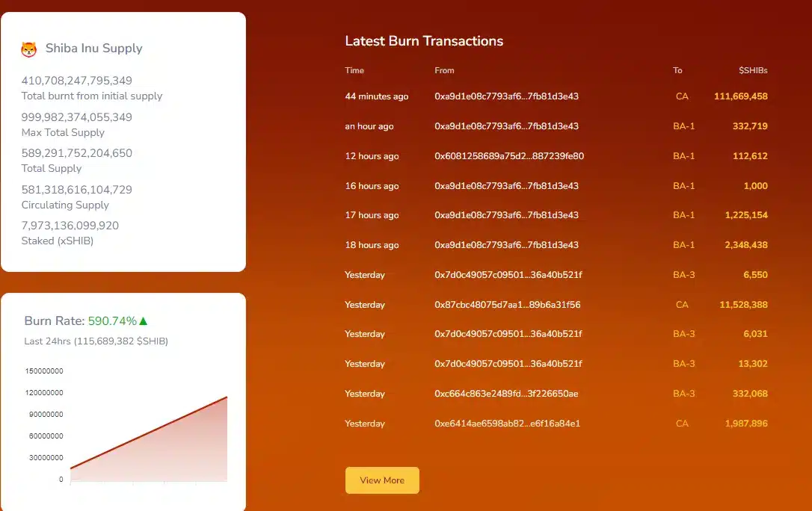Click the Staked (xSHIB) label

coord(58,241)
